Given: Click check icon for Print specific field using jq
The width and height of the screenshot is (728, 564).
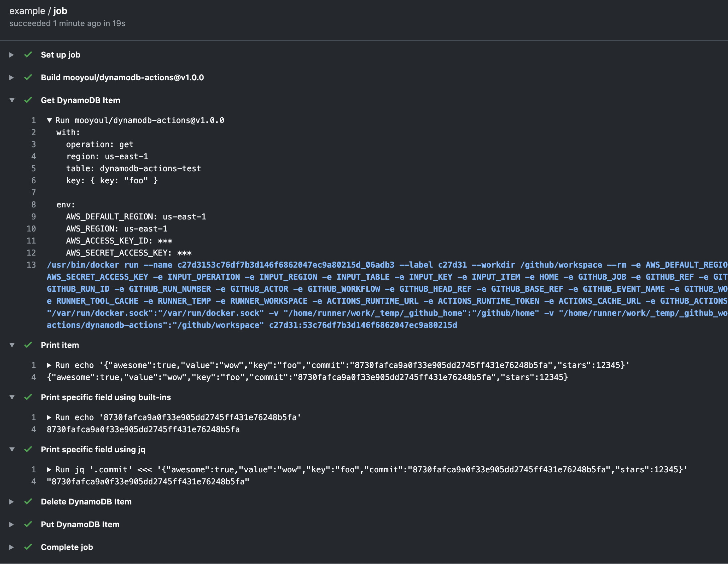Looking at the screenshot, I should (28, 449).
